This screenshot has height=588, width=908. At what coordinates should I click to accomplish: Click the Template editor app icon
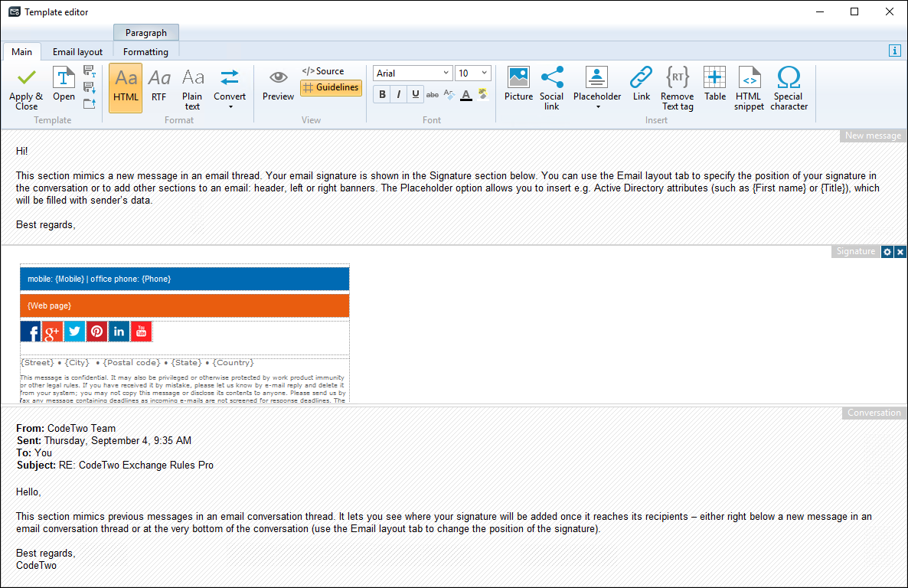click(15, 11)
